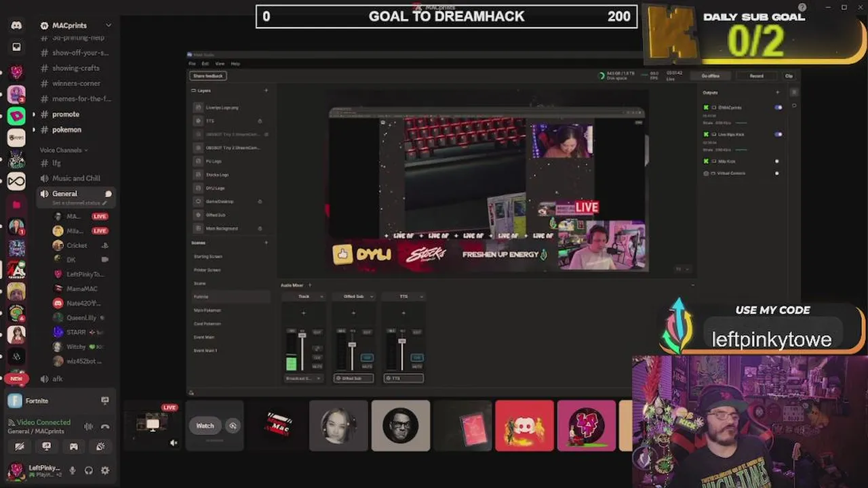The image size is (868, 488).
Task: Open the MACprints server dropdown
Action: [x=108, y=26]
